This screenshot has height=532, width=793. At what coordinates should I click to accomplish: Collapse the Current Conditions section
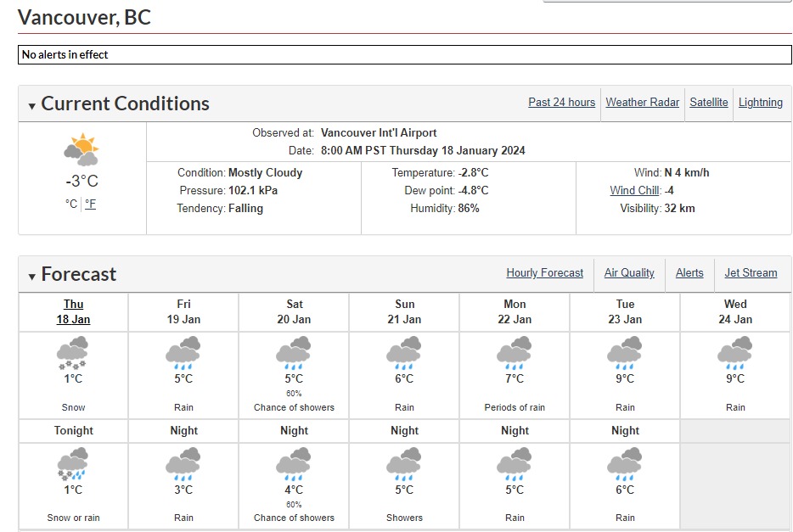(32, 106)
